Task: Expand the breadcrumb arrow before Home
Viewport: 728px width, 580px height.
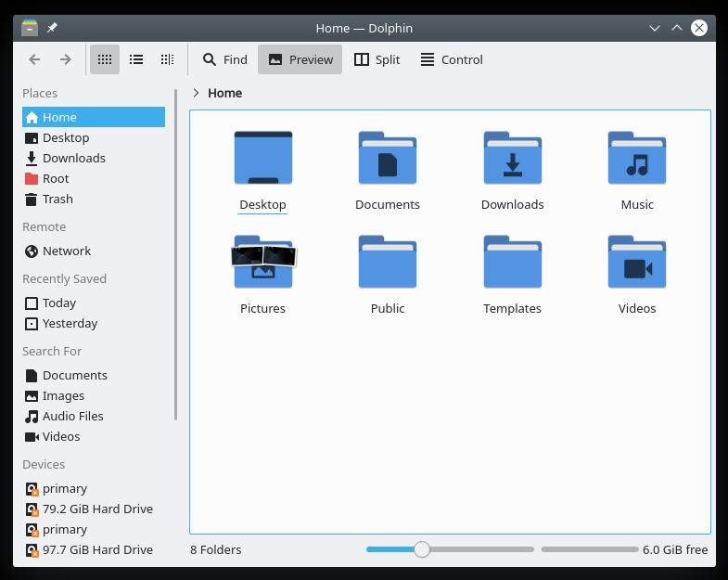Action: (x=196, y=93)
